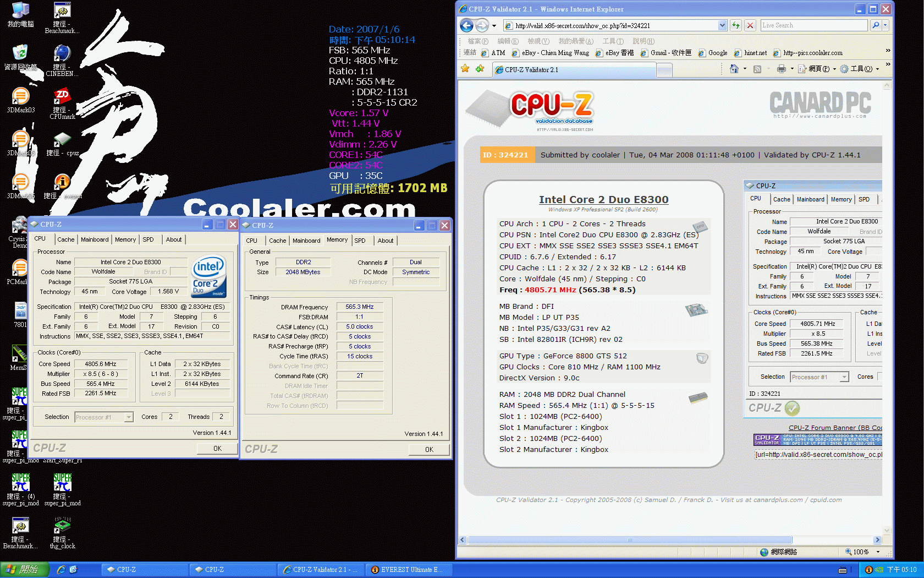Click the RSS feeds icon
924x578 pixels.
click(x=757, y=69)
